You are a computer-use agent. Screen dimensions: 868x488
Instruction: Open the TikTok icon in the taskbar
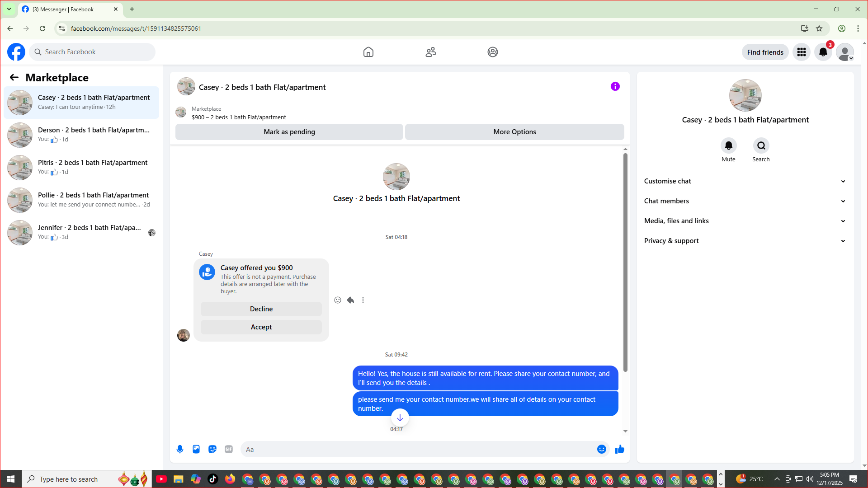[213, 479]
